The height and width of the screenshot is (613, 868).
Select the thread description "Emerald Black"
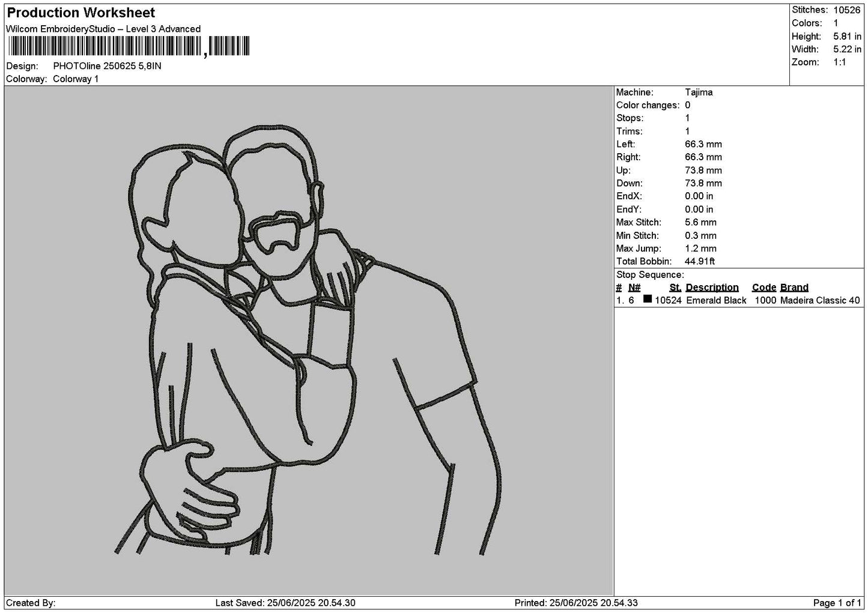click(x=716, y=301)
